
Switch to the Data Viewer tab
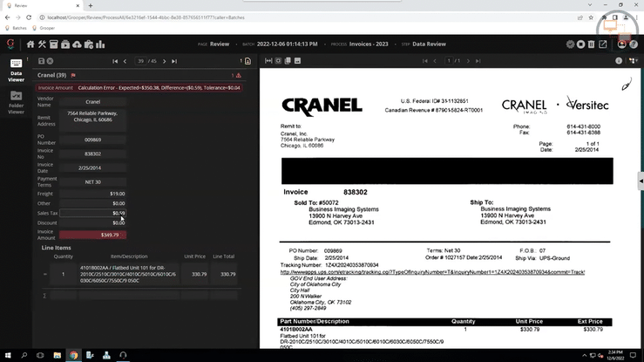(16, 69)
